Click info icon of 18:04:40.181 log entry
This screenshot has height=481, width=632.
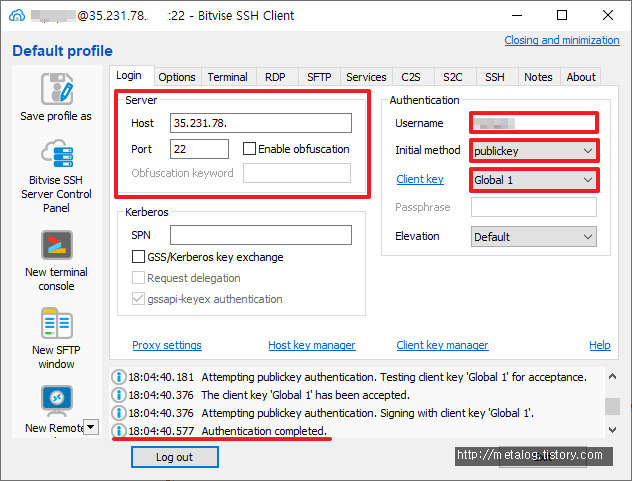click(x=118, y=377)
